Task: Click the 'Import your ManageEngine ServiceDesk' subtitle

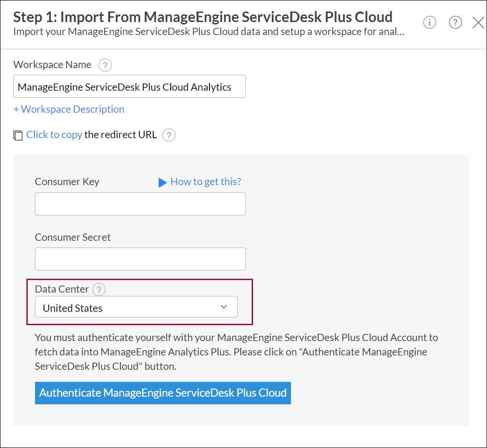Action: [209, 32]
